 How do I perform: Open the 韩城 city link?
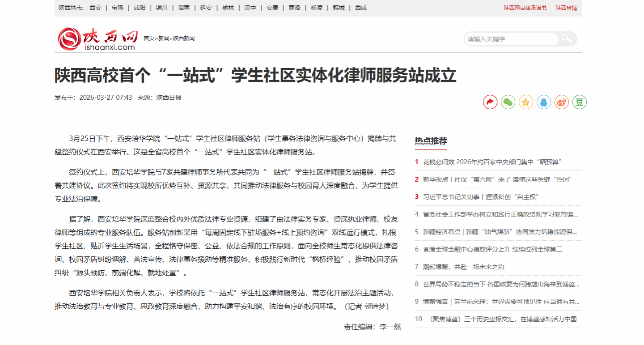point(339,8)
